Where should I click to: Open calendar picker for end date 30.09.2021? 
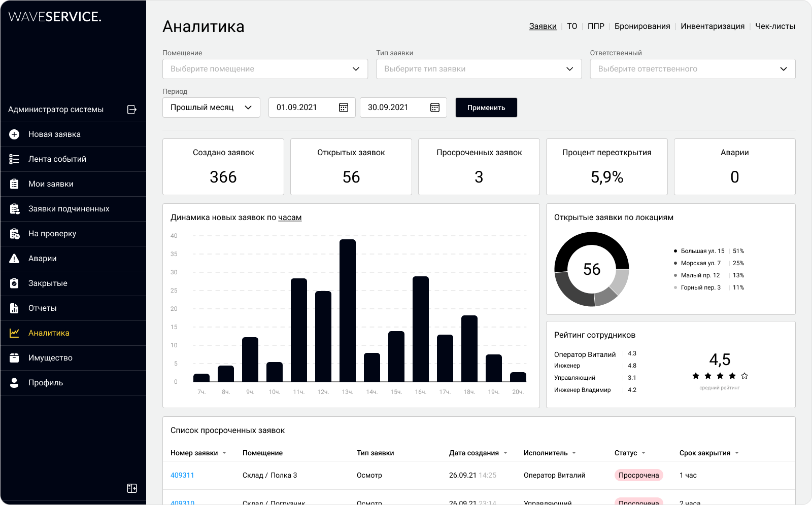(435, 107)
